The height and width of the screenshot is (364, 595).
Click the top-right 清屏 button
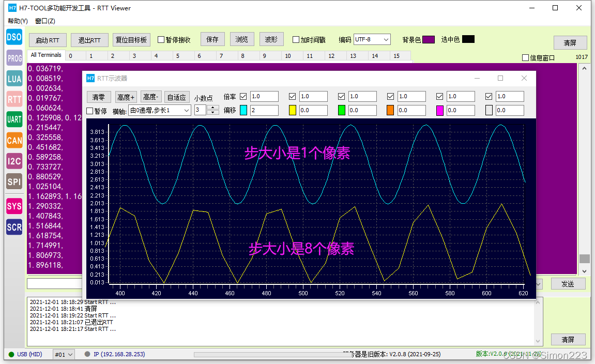[570, 42]
